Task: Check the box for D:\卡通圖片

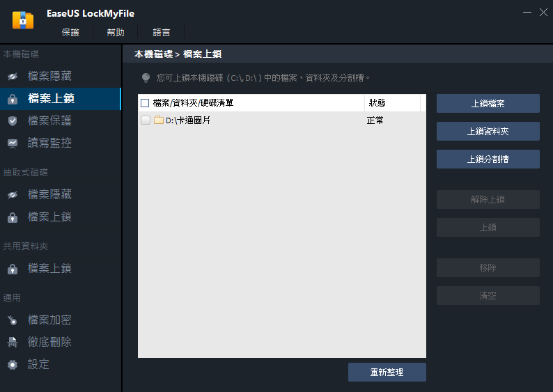Action: point(146,120)
